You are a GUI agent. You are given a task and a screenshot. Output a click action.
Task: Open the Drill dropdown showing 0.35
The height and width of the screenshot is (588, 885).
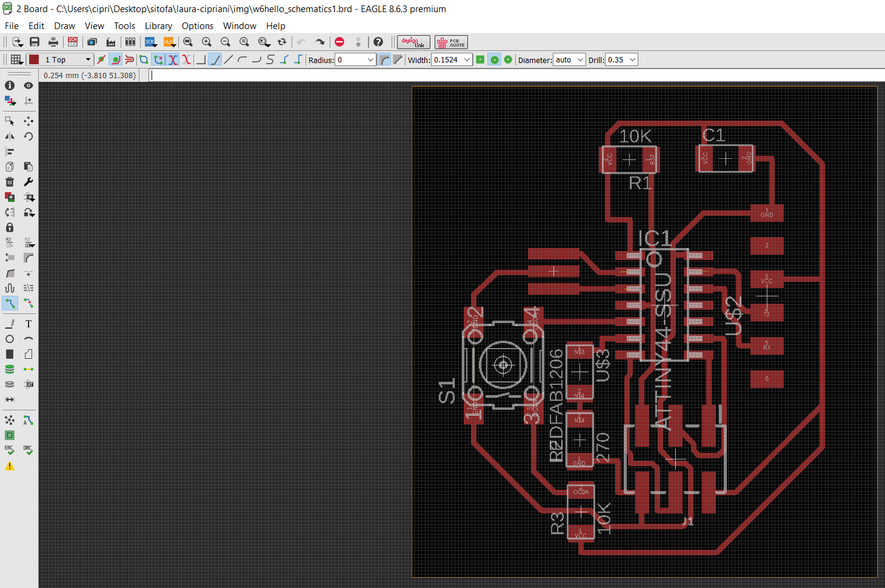point(621,59)
